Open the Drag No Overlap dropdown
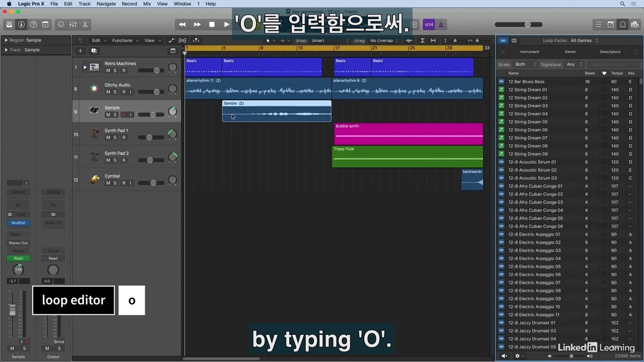The image size is (644, 362). point(384,40)
